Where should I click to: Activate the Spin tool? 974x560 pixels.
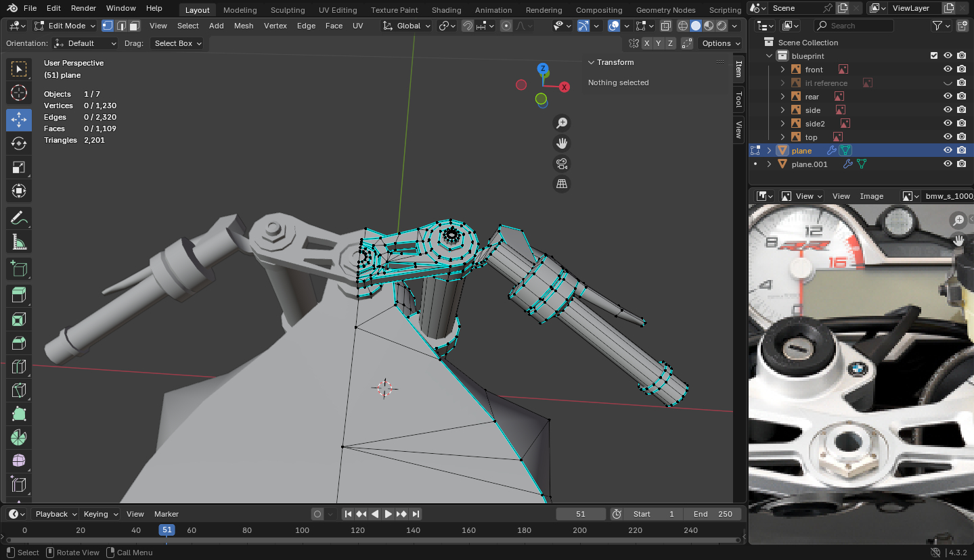19,438
